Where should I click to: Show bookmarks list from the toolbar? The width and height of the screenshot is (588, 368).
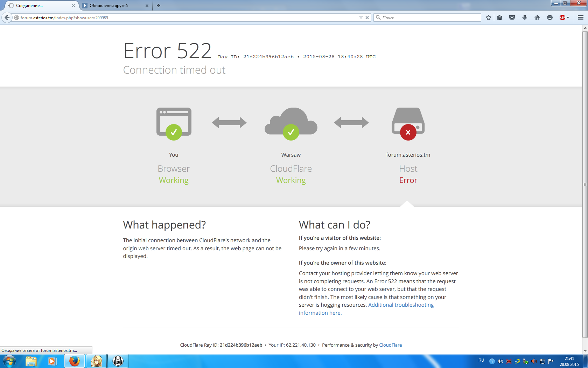[499, 18]
